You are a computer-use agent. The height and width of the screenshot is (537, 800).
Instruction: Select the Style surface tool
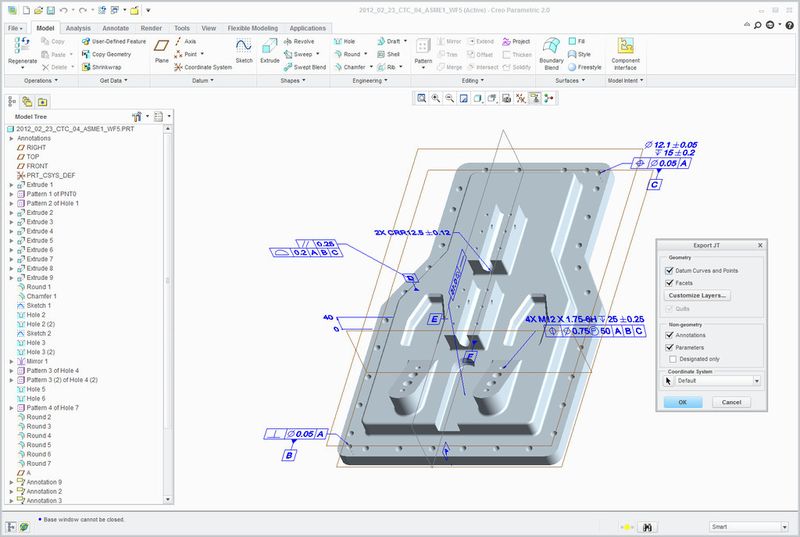(x=579, y=54)
